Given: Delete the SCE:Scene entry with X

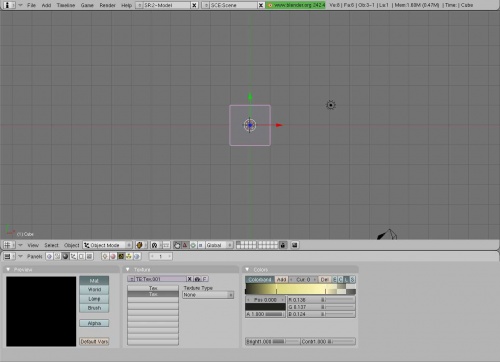Looking at the screenshot, I should point(261,5).
